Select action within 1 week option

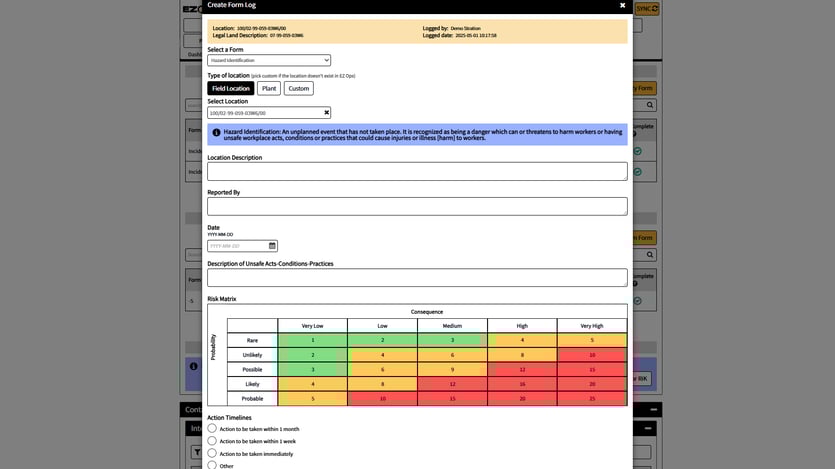212,441
